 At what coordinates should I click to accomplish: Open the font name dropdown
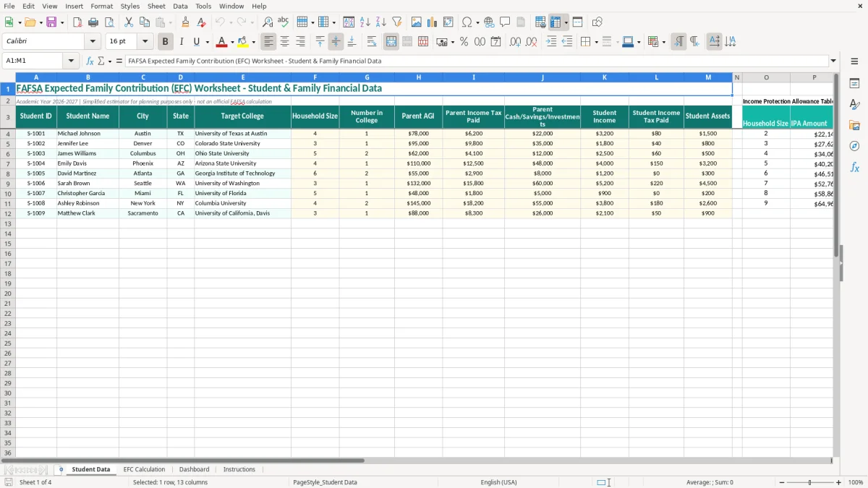[93, 42]
